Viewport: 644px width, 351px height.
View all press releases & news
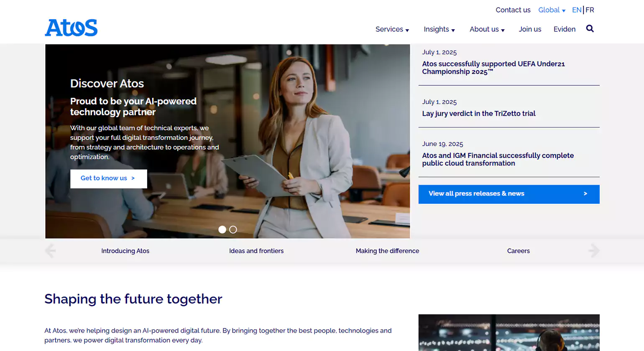(509, 194)
